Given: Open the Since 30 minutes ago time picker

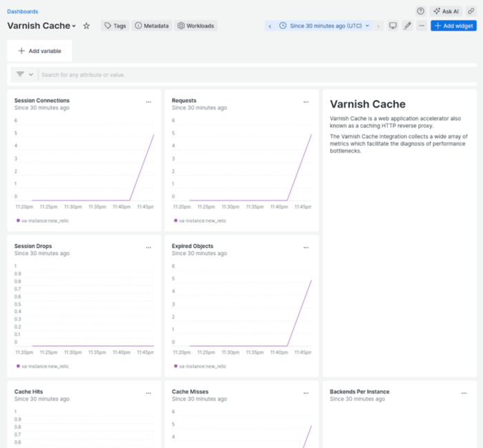Looking at the screenshot, I should tap(324, 26).
